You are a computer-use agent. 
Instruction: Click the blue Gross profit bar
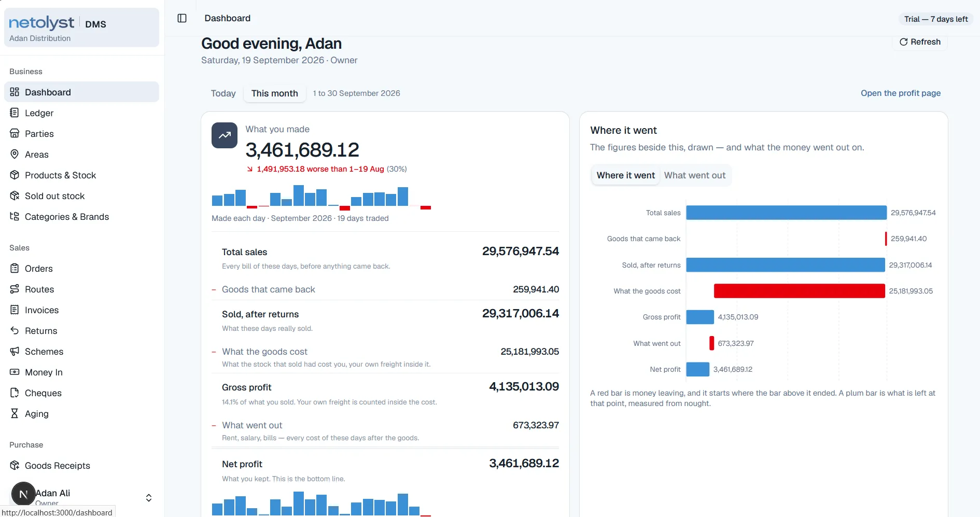(700, 317)
